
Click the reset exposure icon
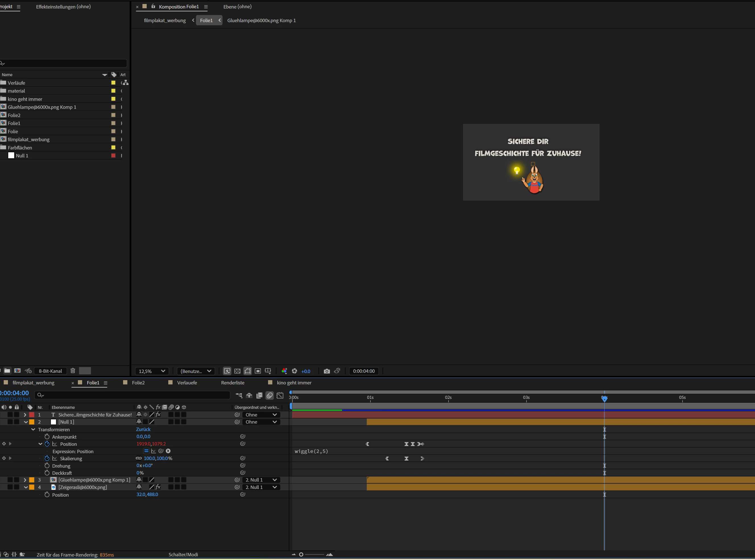pyautogui.click(x=294, y=371)
